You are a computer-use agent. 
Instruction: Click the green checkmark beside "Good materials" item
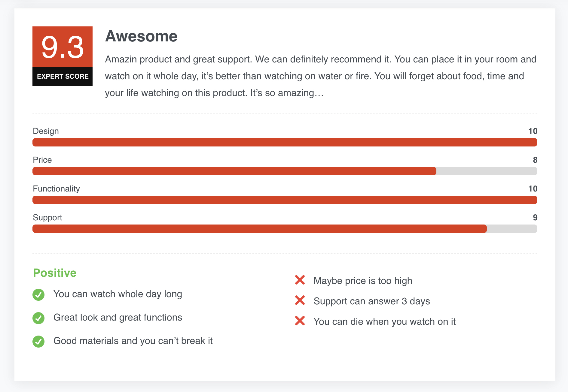coord(38,341)
